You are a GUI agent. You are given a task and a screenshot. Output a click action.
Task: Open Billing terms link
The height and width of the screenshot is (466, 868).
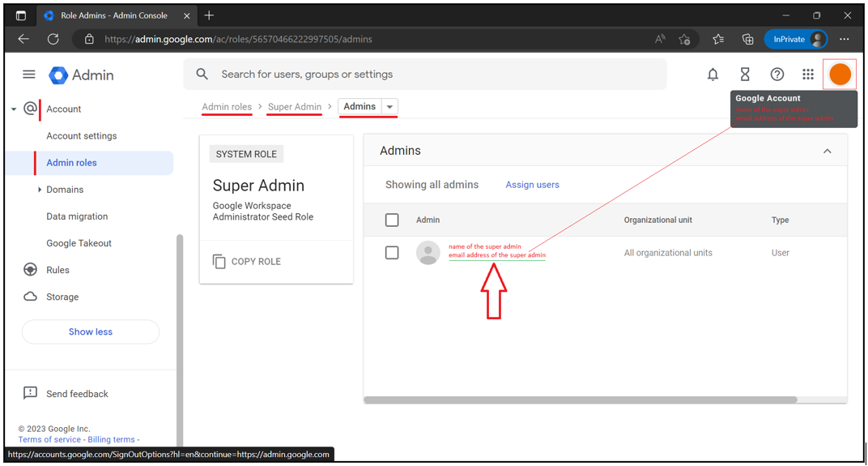(111, 439)
